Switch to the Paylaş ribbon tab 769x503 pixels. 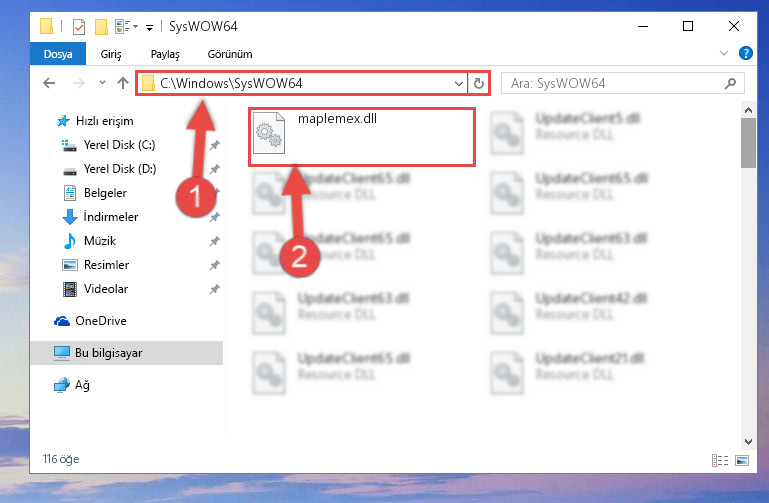pyautogui.click(x=165, y=54)
